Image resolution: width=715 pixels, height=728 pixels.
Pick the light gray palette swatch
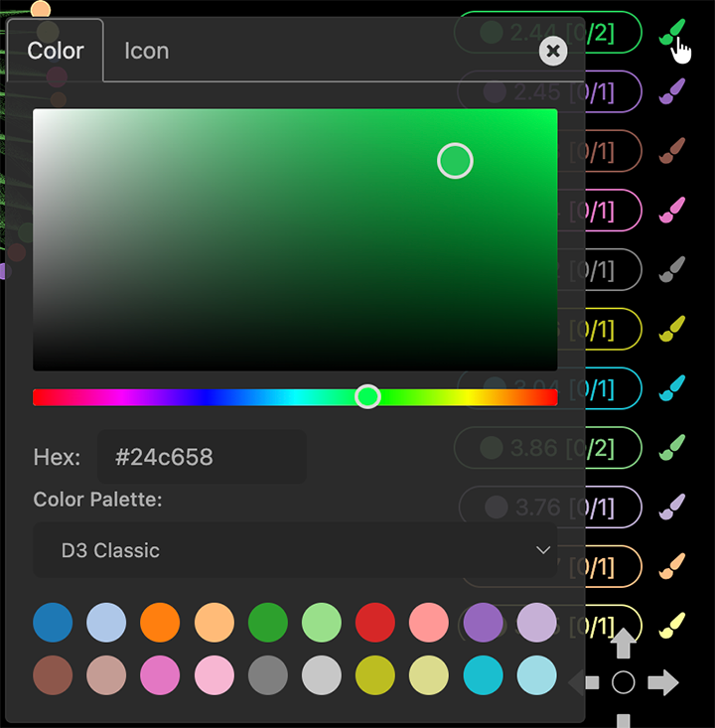[x=322, y=675]
